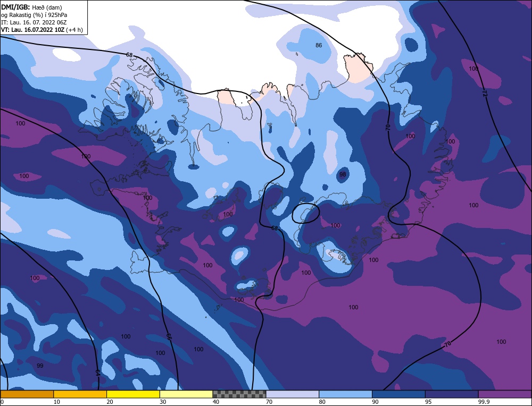Click the legend tick label "30"
Screen dimensions: 532x406
click(163, 402)
